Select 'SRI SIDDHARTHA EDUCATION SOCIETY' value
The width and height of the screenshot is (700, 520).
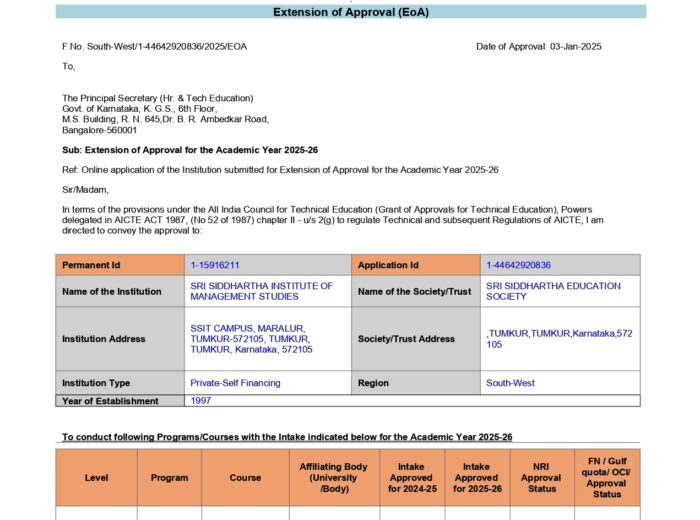553,291
